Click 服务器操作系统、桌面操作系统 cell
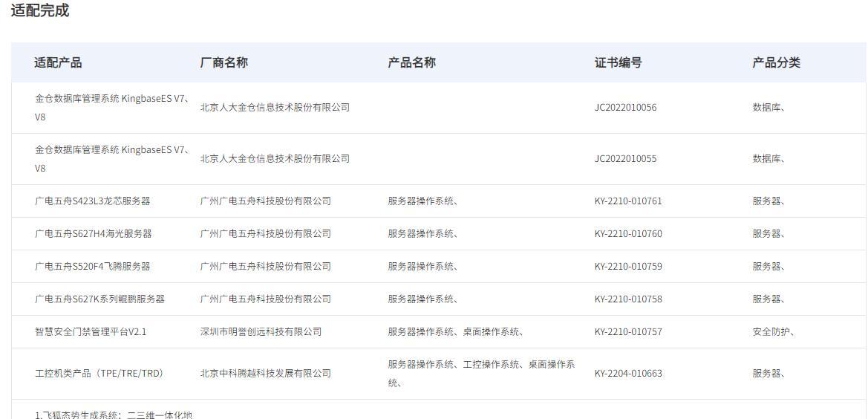This screenshot has width=868, height=419. pos(456,332)
